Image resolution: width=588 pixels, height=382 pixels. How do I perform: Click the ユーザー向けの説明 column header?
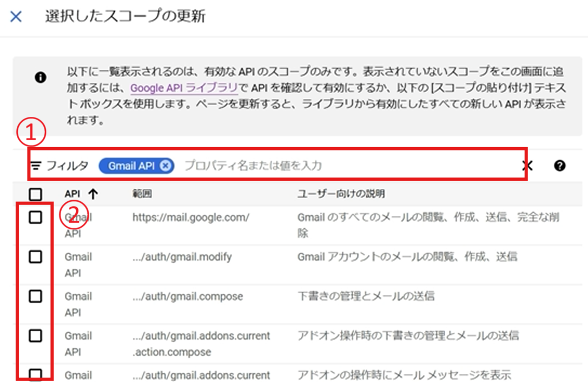click(x=341, y=194)
